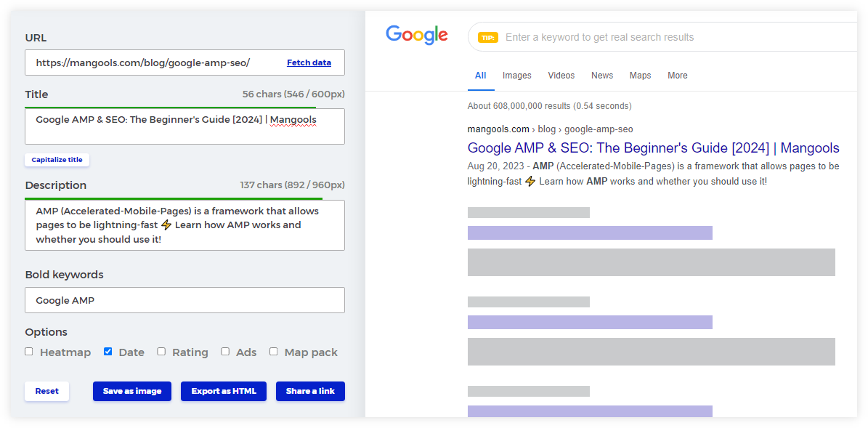Enable the Heatmap option
Screen dimensions: 868x428
point(28,351)
